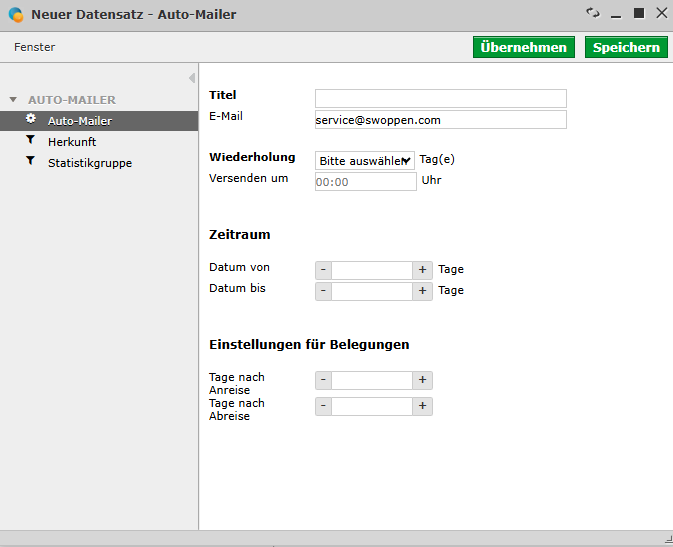Click the refresh arrows icon in title bar
Viewport: 673px width, 547px height.
593,13
